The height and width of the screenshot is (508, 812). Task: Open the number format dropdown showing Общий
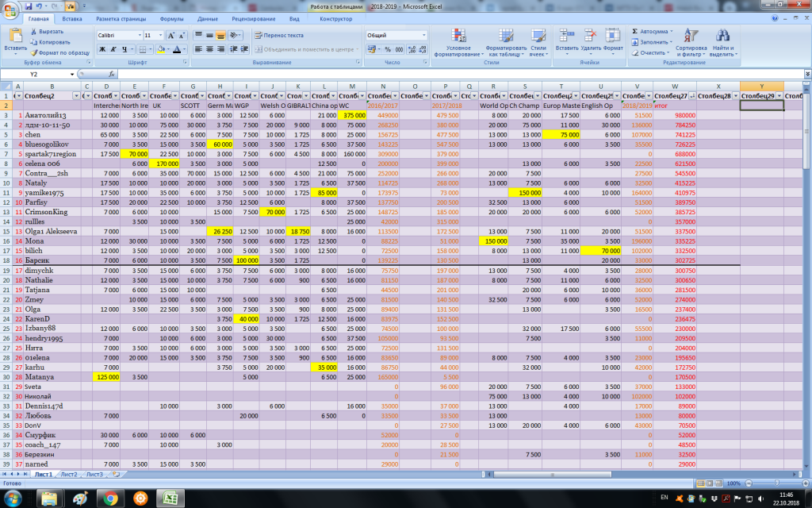coord(423,35)
